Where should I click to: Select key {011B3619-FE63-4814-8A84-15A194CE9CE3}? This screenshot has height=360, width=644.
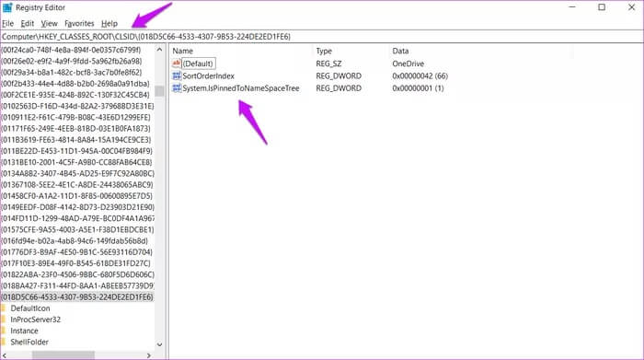(76, 140)
